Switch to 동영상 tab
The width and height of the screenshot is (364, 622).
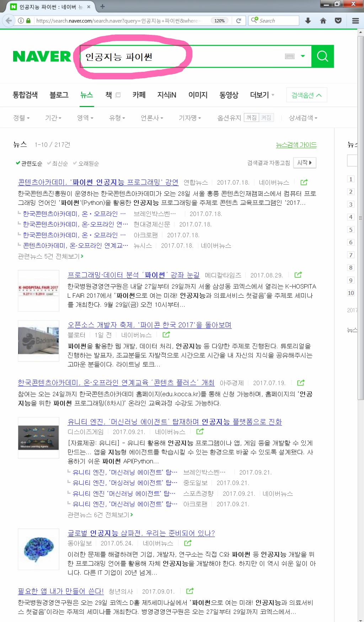point(229,95)
